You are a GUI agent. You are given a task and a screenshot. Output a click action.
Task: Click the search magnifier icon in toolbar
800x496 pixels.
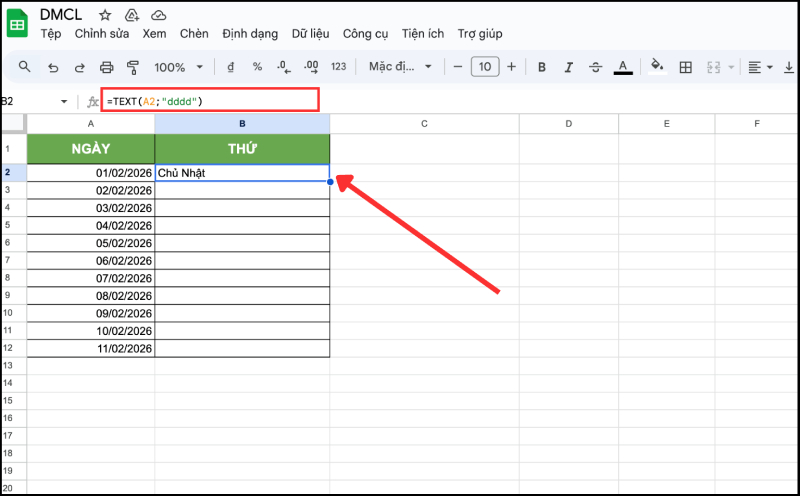coord(25,67)
